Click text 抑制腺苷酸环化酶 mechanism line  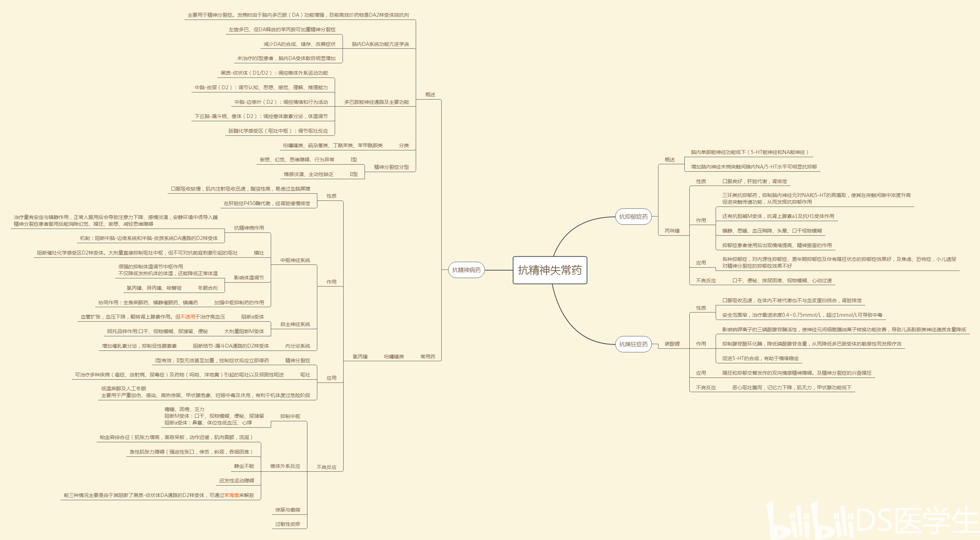(x=812, y=344)
